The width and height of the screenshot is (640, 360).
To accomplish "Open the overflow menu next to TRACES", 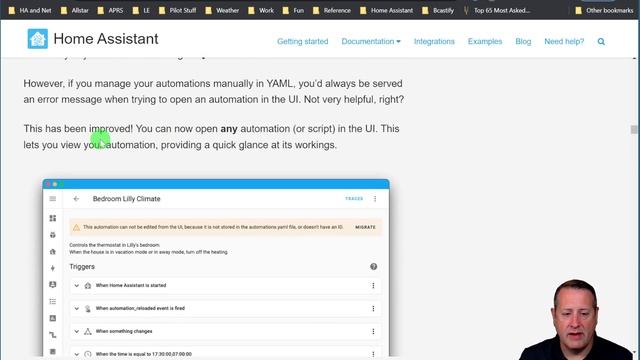I will pyautogui.click(x=375, y=199).
